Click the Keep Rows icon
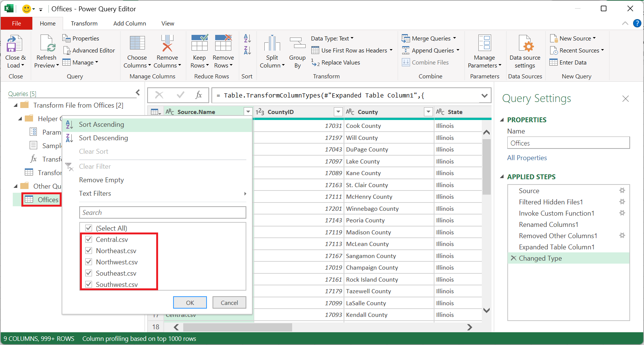This screenshot has width=644, height=345. pyautogui.click(x=199, y=42)
